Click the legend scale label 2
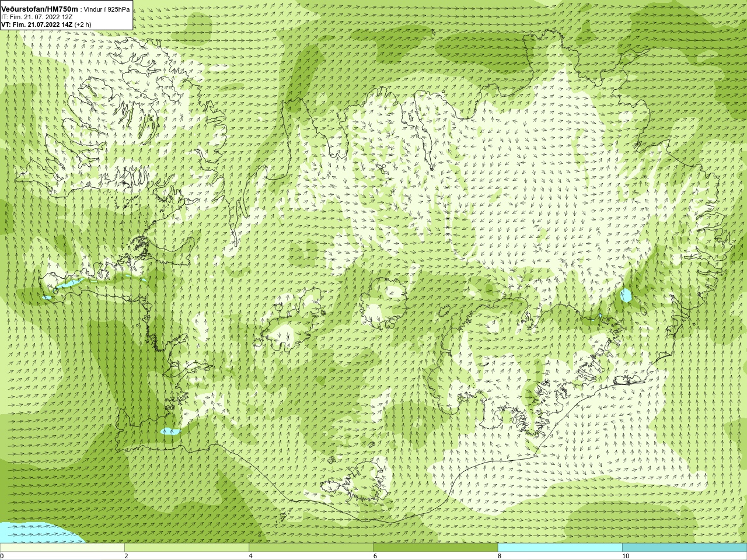The height and width of the screenshot is (560, 747). [x=126, y=556]
